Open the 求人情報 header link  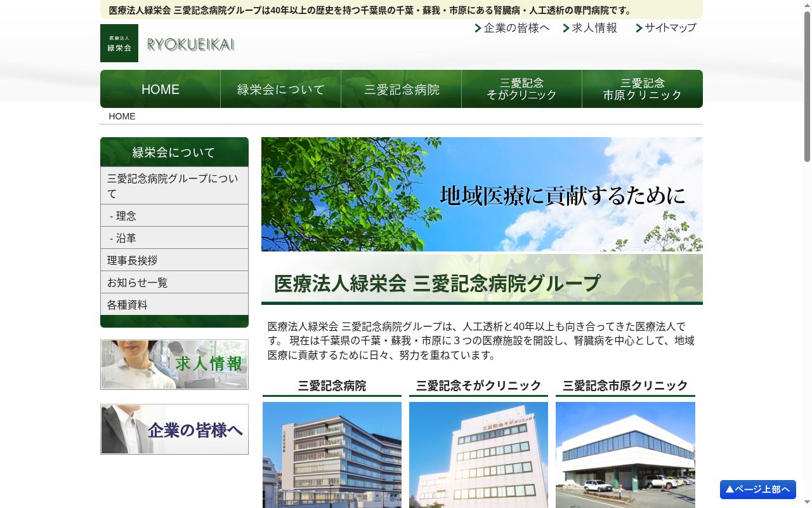point(590,28)
